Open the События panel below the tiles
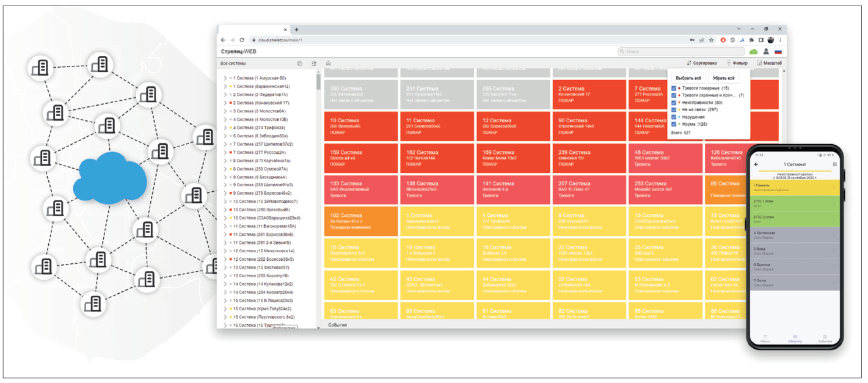 [338, 325]
